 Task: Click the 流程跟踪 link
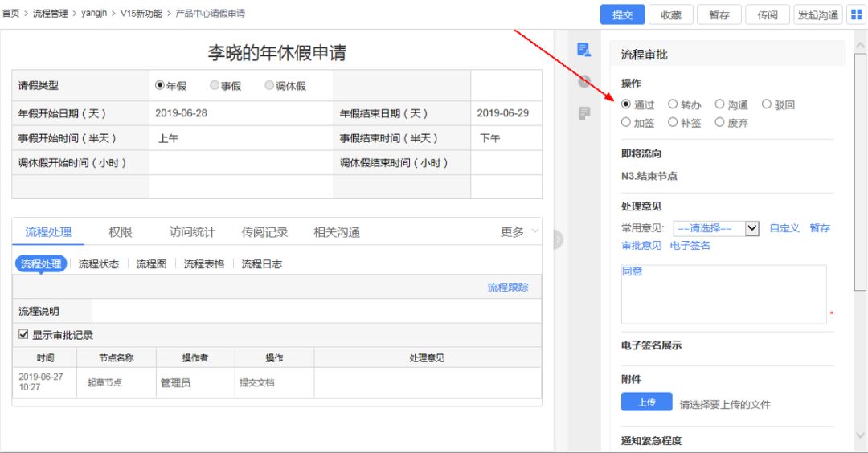tap(508, 288)
